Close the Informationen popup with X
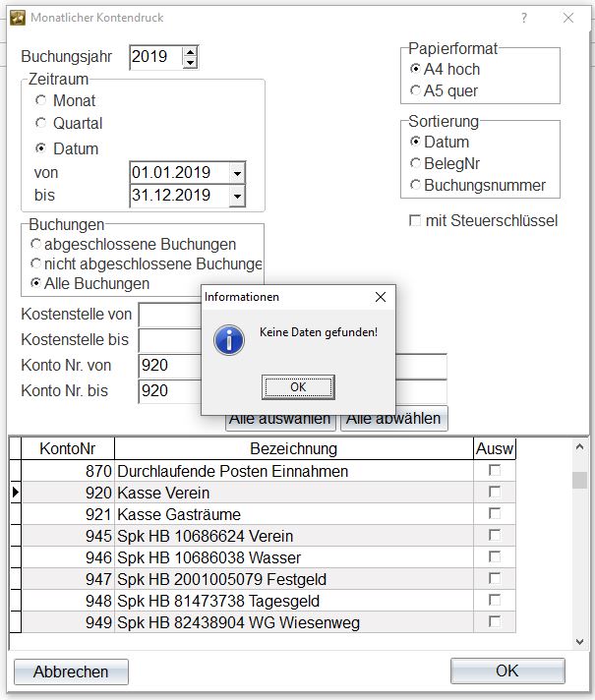 (381, 297)
